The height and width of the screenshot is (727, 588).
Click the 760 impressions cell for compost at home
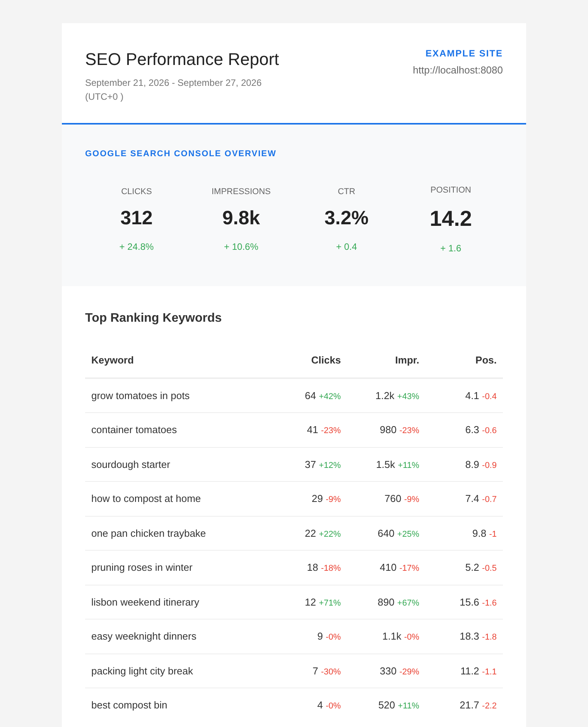[x=402, y=498]
